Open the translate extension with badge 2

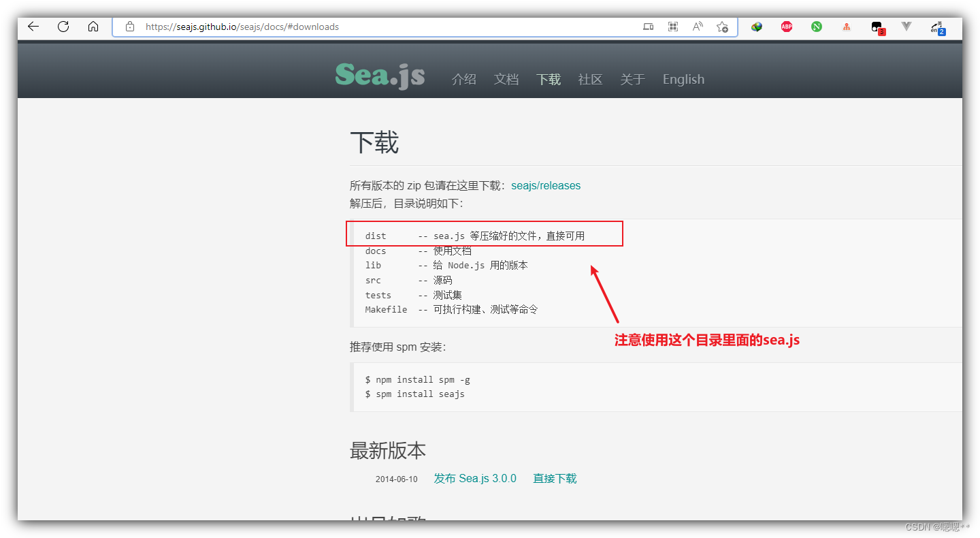[x=938, y=28]
